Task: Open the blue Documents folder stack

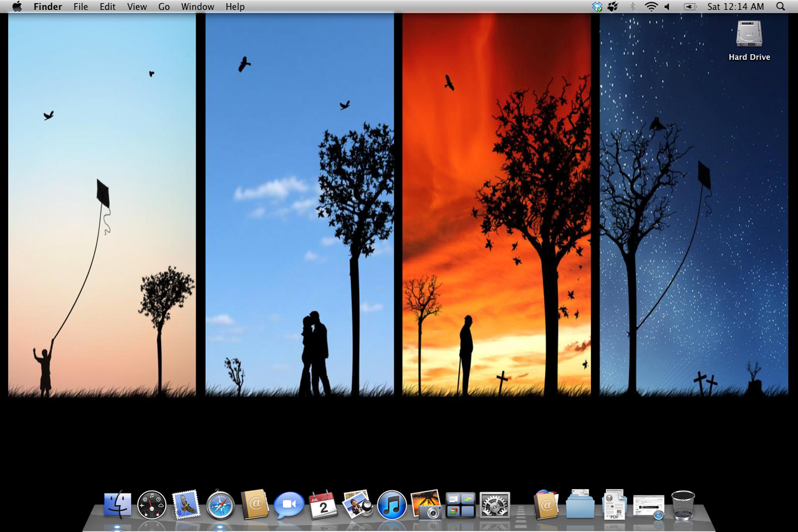Action: 580,505
